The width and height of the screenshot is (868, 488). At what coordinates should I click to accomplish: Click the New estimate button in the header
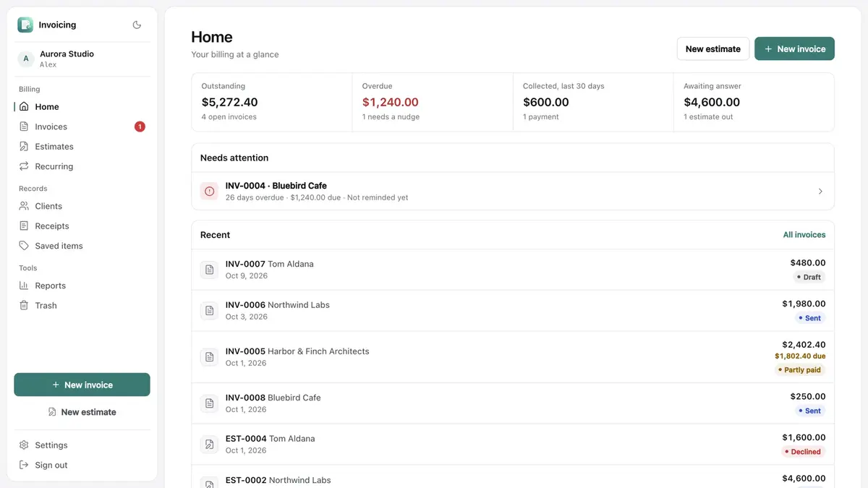pos(712,48)
